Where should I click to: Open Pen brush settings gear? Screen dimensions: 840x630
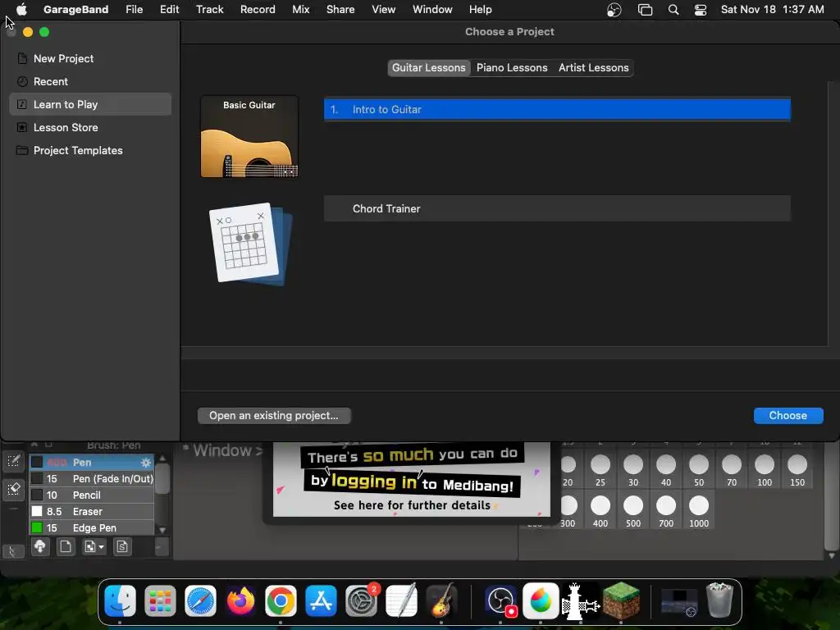point(146,463)
